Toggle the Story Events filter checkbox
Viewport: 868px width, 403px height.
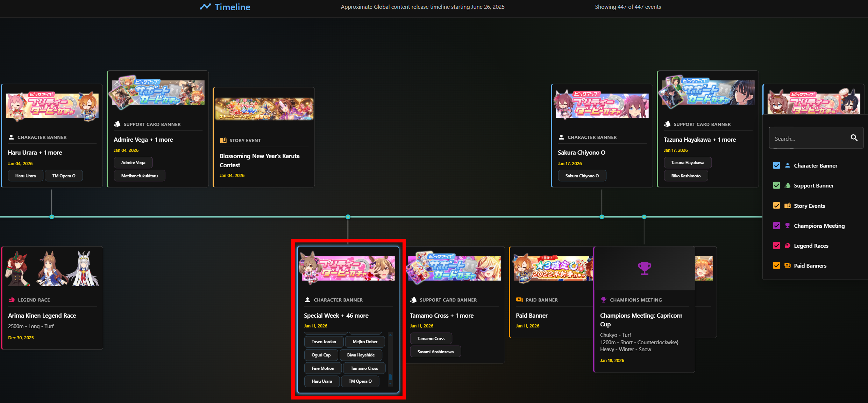(x=776, y=206)
